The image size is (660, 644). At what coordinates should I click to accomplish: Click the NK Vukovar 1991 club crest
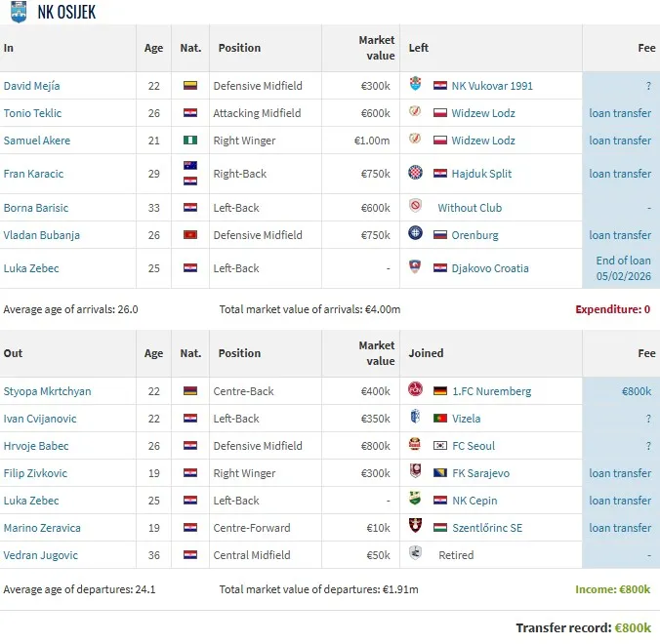pyautogui.click(x=415, y=86)
